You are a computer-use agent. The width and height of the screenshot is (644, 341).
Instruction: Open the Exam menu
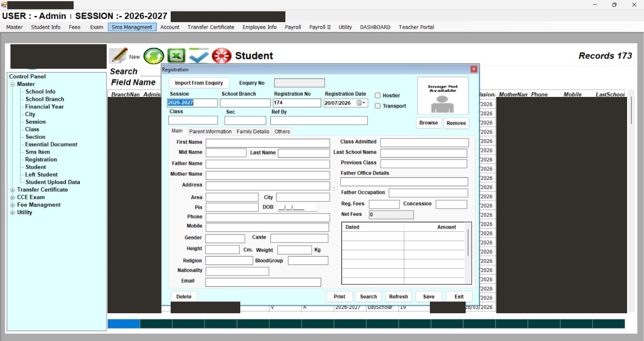[97, 27]
